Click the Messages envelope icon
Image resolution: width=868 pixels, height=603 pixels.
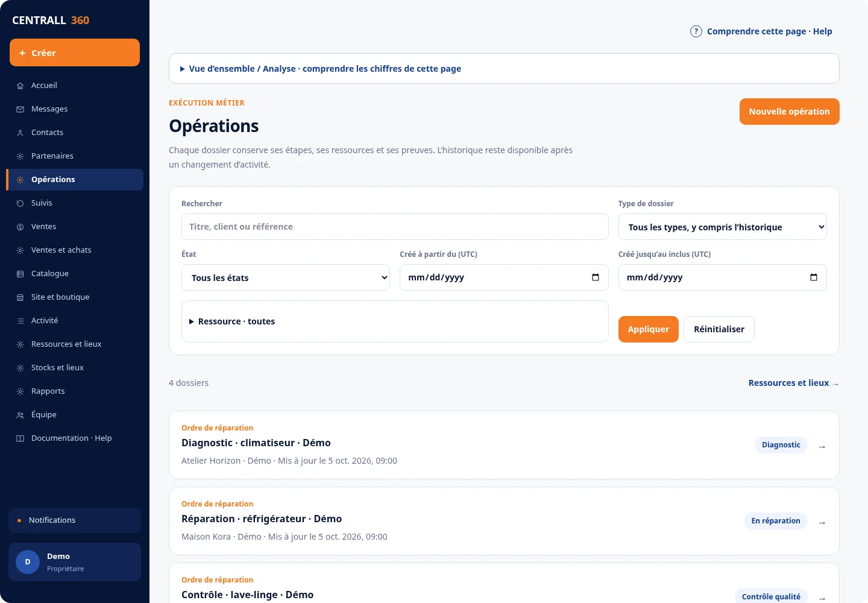coord(20,109)
